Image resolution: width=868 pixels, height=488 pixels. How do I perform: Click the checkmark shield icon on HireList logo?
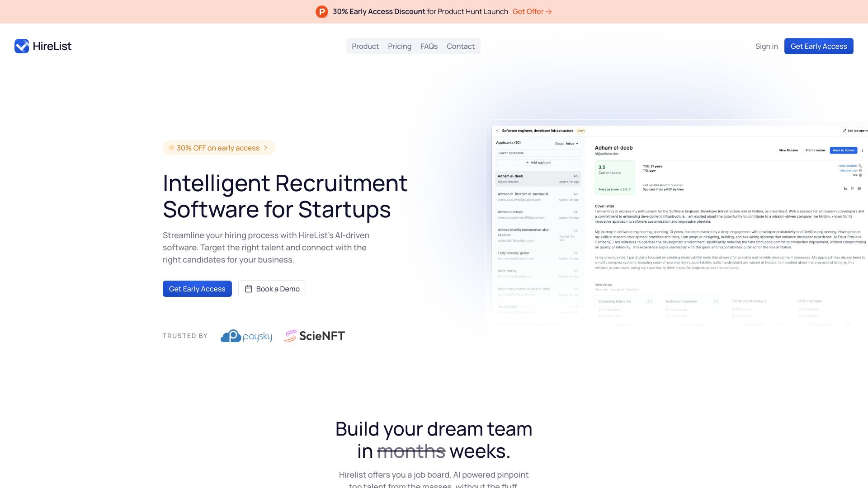tap(21, 46)
